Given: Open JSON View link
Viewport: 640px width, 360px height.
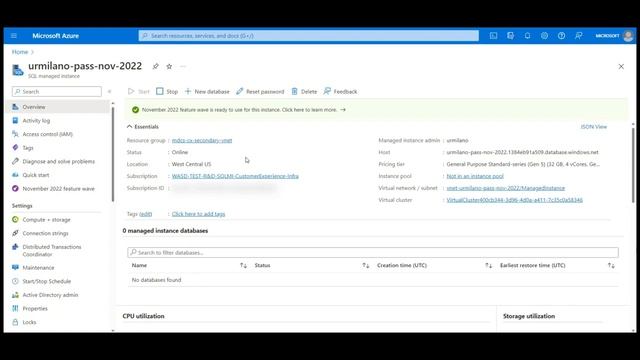Looking at the screenshot, I should click(593, 127).
